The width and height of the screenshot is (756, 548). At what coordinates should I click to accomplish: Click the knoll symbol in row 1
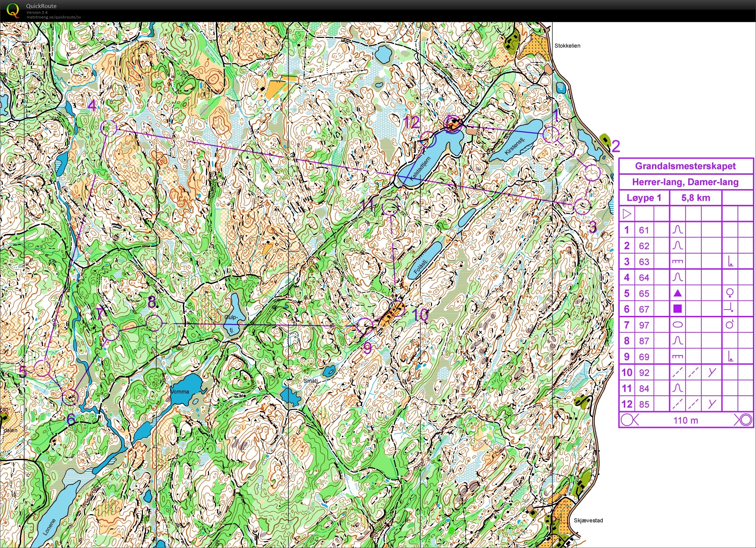tap(678, 230)
